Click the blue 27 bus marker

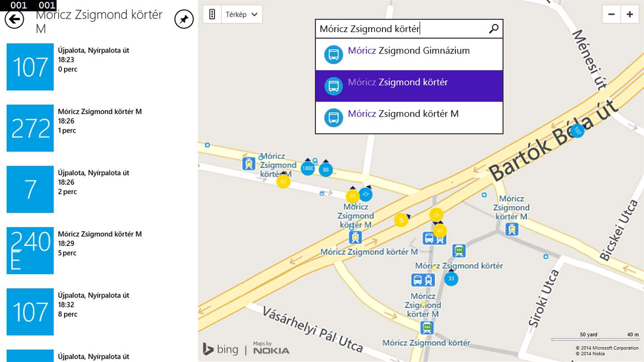click(365, 194)
